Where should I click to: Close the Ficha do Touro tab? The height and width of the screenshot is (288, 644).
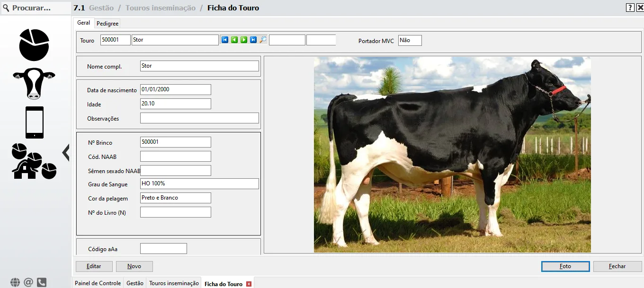coord(249,284)
